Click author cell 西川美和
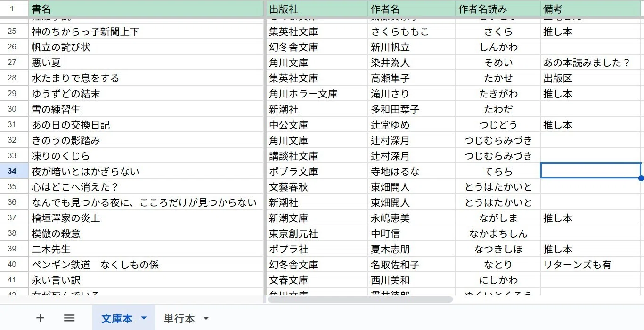Screen dimensions: 644x330 (412, 280)
